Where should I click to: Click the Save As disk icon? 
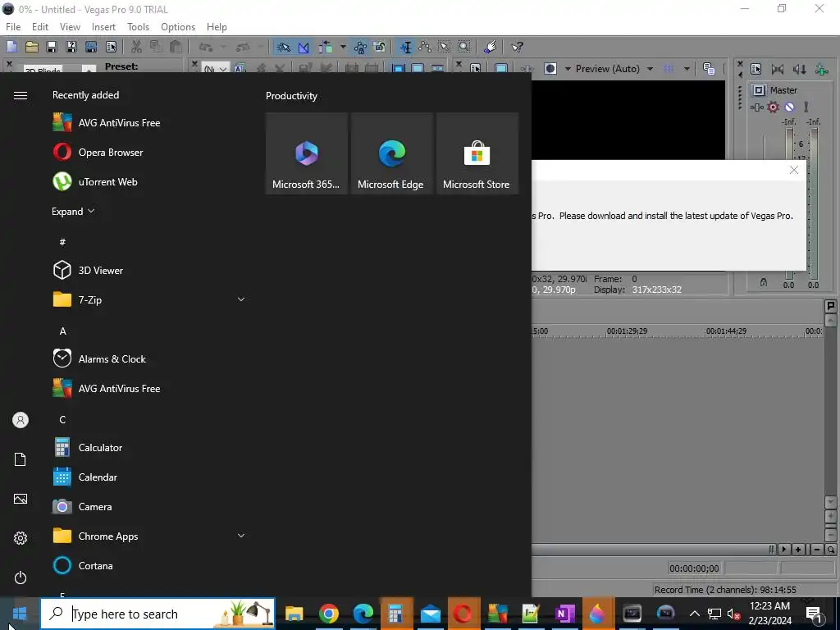[x=71, y=47]
